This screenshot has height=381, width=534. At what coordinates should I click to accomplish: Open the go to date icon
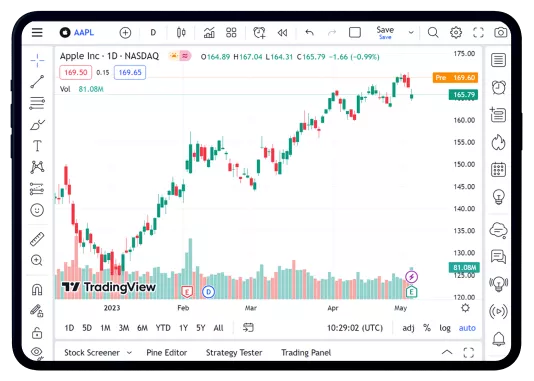coord(248,328)
